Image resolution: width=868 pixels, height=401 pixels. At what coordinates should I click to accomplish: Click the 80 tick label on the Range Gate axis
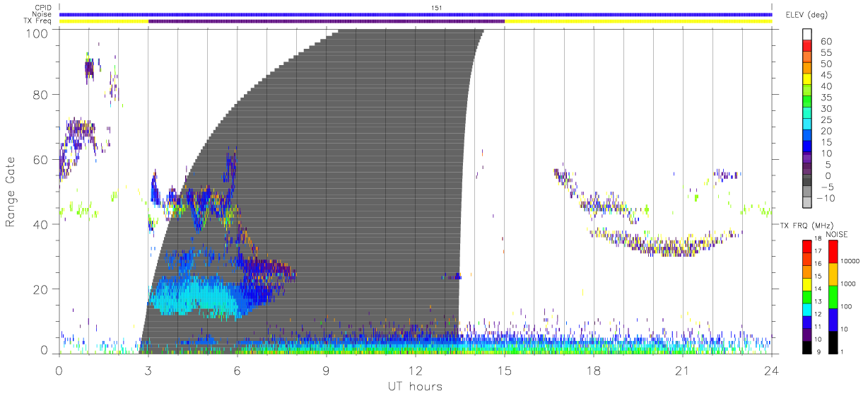(x=41, y=95)
